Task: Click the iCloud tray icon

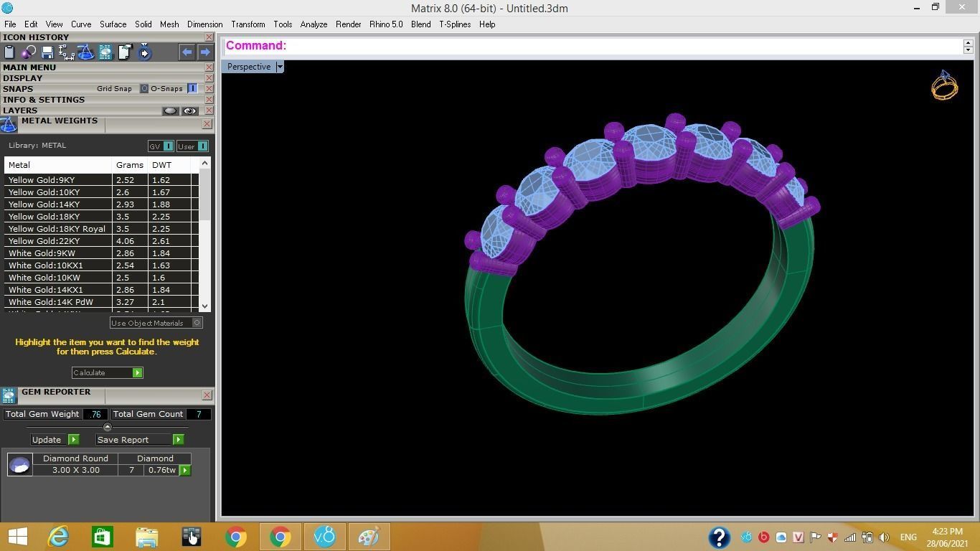Action: (x=781, y=537)
